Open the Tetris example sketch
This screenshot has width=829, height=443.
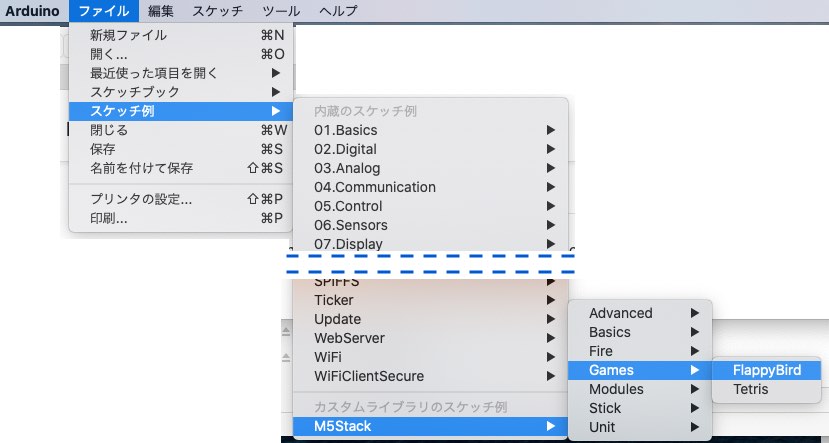click(767, 389)
